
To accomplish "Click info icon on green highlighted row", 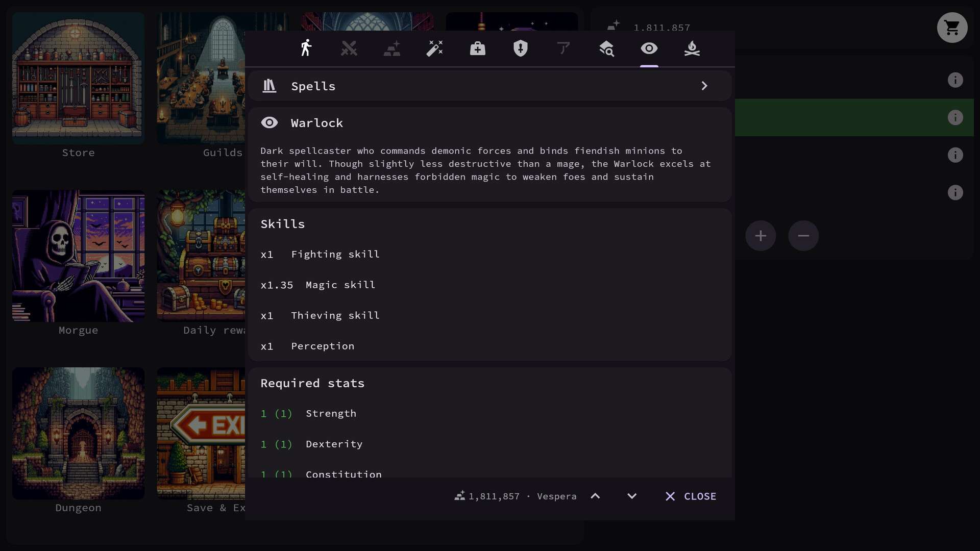I will [955, 117].
